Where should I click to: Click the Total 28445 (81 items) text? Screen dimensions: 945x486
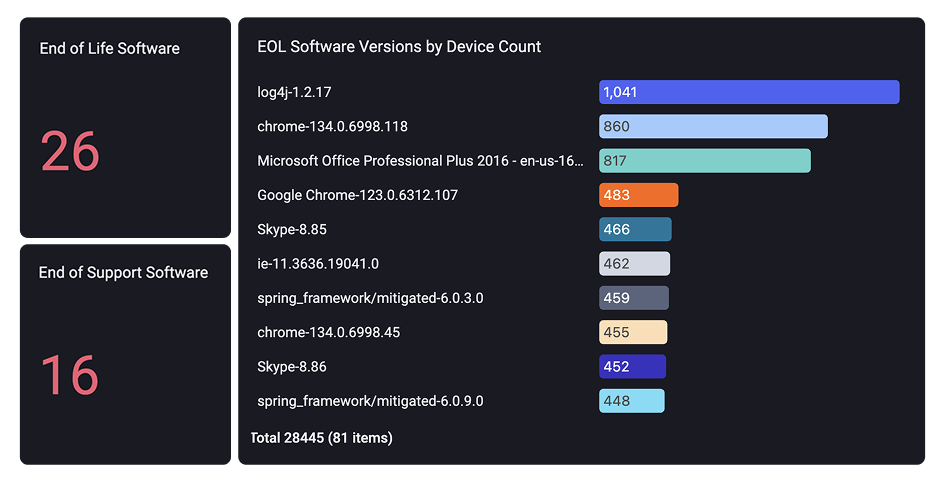321,438
